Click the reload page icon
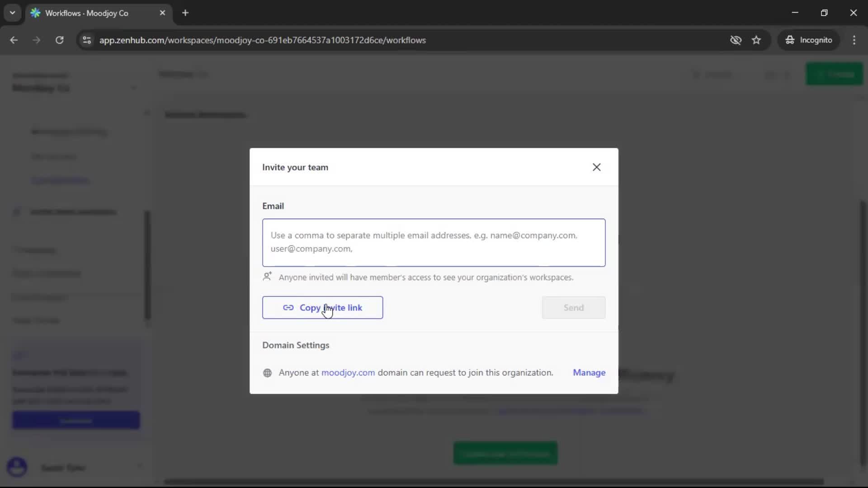Image resolution: width=868 pixels, height=488 pixels. click(x=59, y=40)
